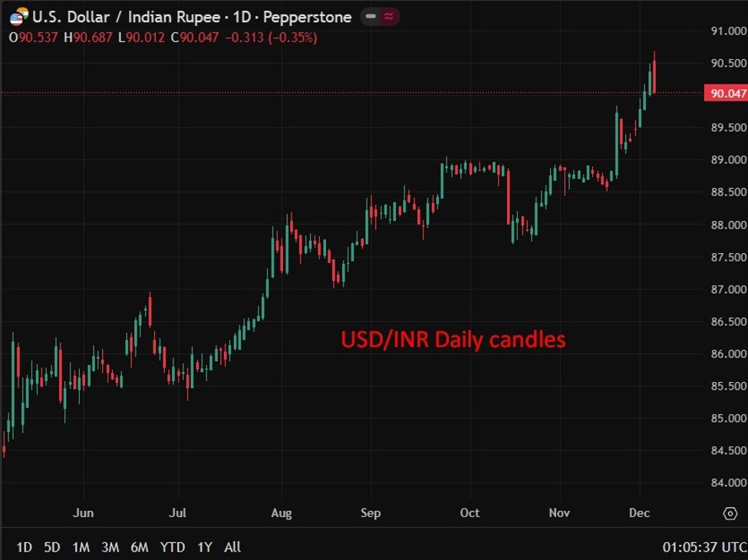Image resolution: width=748 pixels, height=560 pixels.
Task: Select the 1D timeframe button
Action: [x=23, y=548]
